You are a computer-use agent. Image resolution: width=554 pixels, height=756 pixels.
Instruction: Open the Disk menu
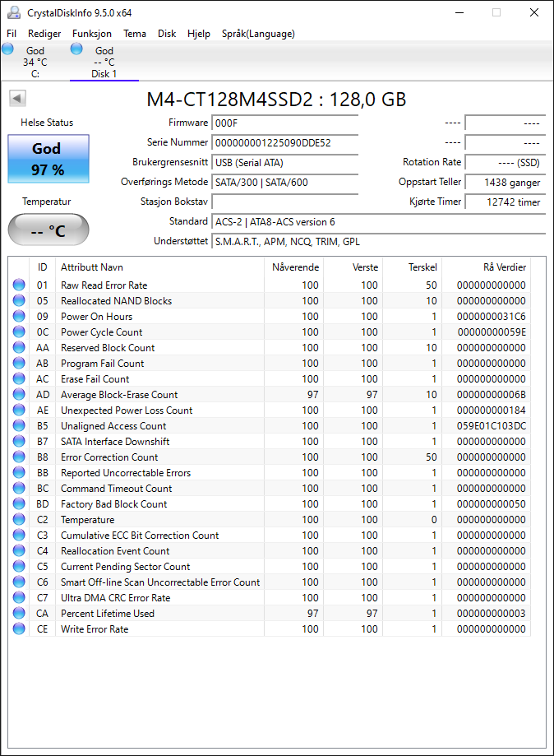click(x=167, y=34)
